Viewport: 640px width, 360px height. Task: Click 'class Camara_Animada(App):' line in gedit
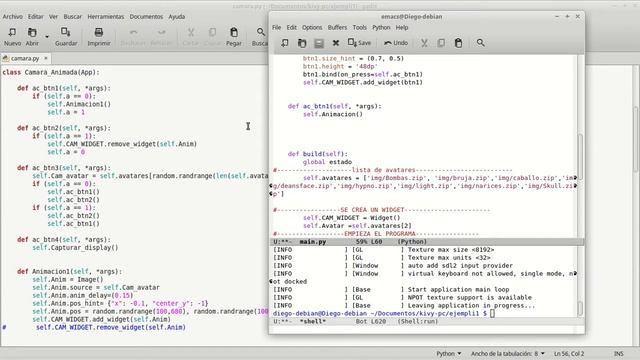[51, 72]
